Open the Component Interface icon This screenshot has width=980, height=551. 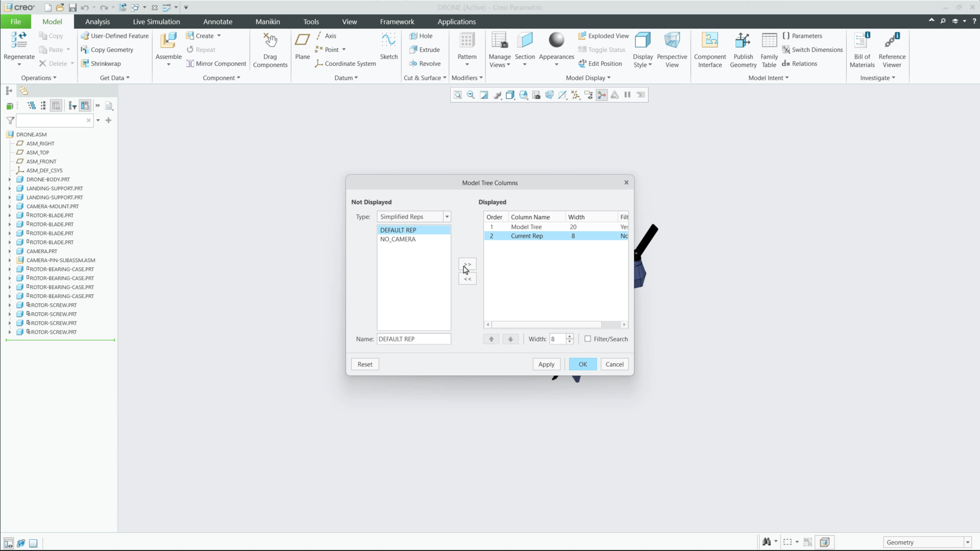[710, 41]
